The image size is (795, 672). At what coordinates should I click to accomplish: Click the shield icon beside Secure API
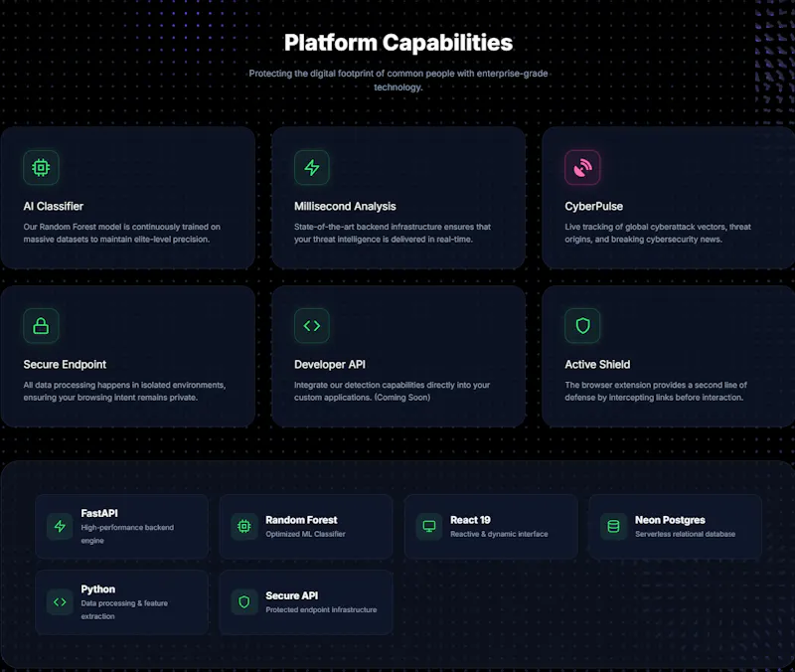[x=244, y=602]
